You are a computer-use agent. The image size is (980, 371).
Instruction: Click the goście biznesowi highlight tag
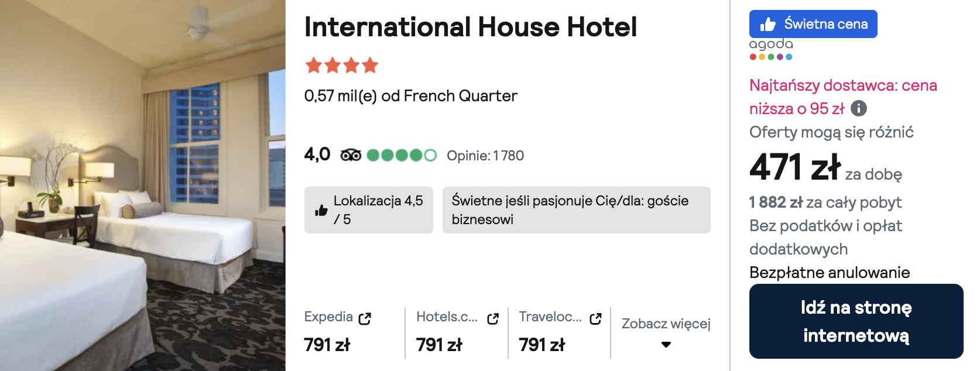click(576, 210)
